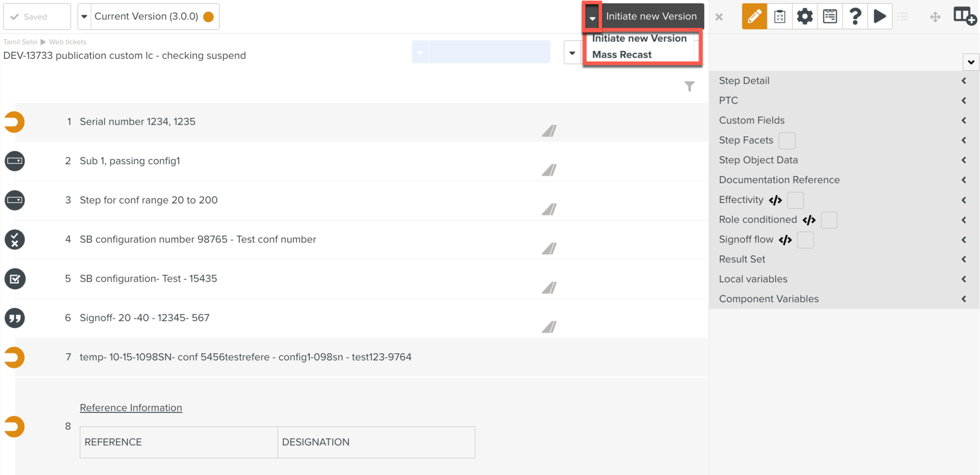Enable the Effectivity checkbox
Image resolution: width=980 pixels, height=475 pixels.
[x=795, y=200]
